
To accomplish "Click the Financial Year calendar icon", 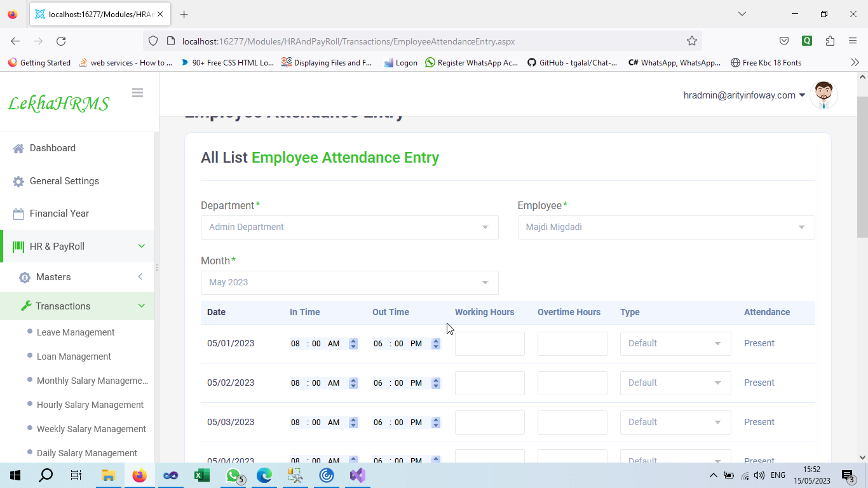I will click(18, 213).
